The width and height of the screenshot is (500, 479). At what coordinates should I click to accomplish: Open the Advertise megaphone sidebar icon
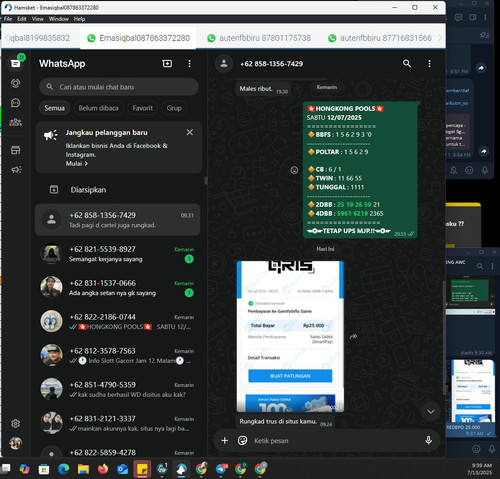(16, 170)
